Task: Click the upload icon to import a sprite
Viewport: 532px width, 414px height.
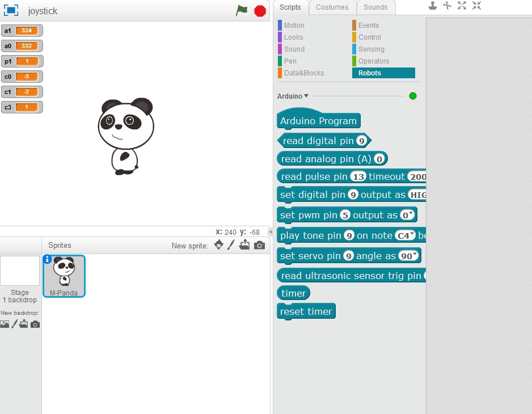Action: [x=245, y=245]
